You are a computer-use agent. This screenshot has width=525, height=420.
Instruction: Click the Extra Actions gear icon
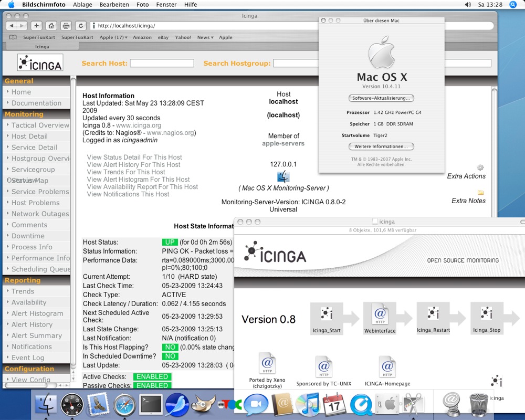[480, 167]
